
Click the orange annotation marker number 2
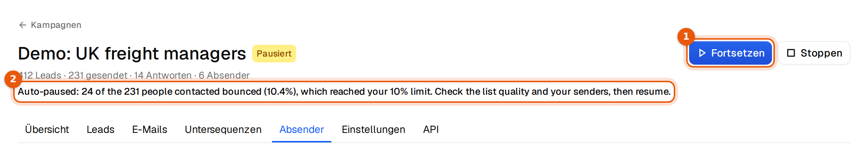[x=13, y=79]
